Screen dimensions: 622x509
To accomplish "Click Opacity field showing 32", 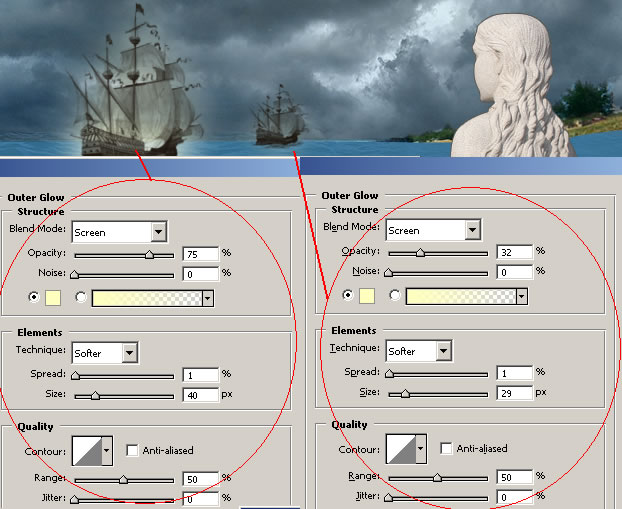I will pyautogui.click(x=514, y=252).
